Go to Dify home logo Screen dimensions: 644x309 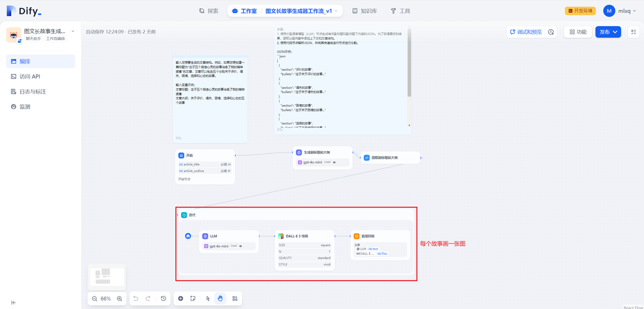pos(25,11)
